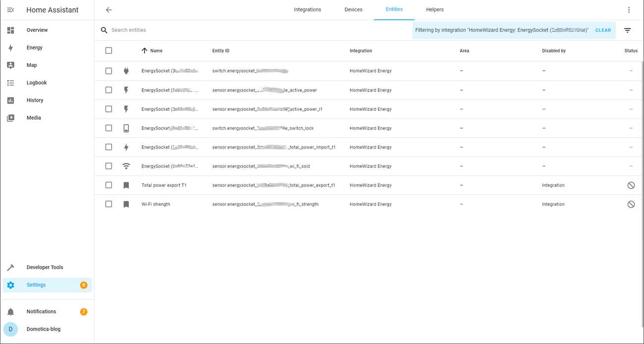The width and height of the screenshot is (644, 344).
Task: Open the Notifications bell icon
Action: tap(10, 312)
